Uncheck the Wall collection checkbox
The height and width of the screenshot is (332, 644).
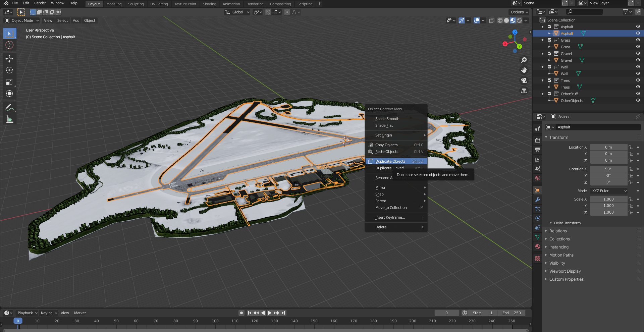pos(549,67)
